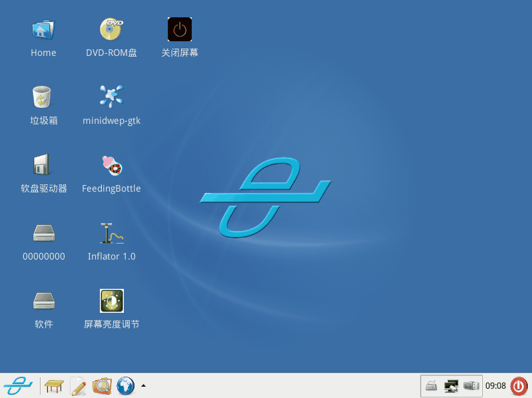532x398 pixels.
Task: Launch the FeedingBottle baby bottle icon
Action: click(112, 165)
